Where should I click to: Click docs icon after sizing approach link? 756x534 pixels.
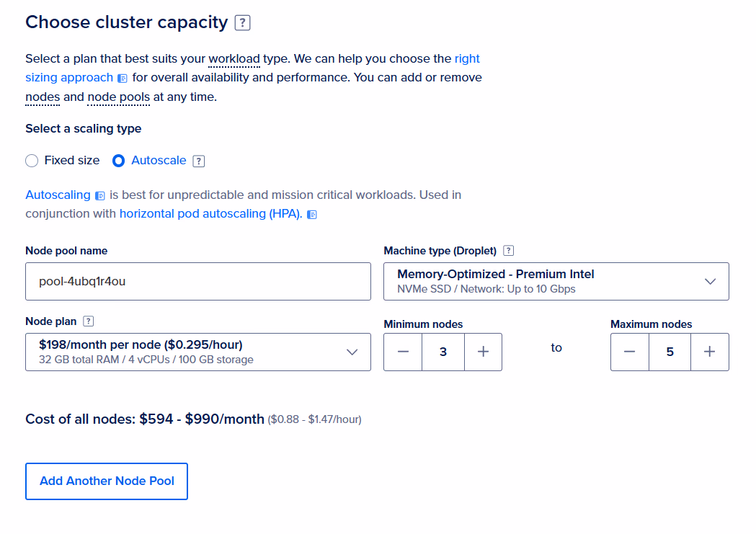[123, 78]
